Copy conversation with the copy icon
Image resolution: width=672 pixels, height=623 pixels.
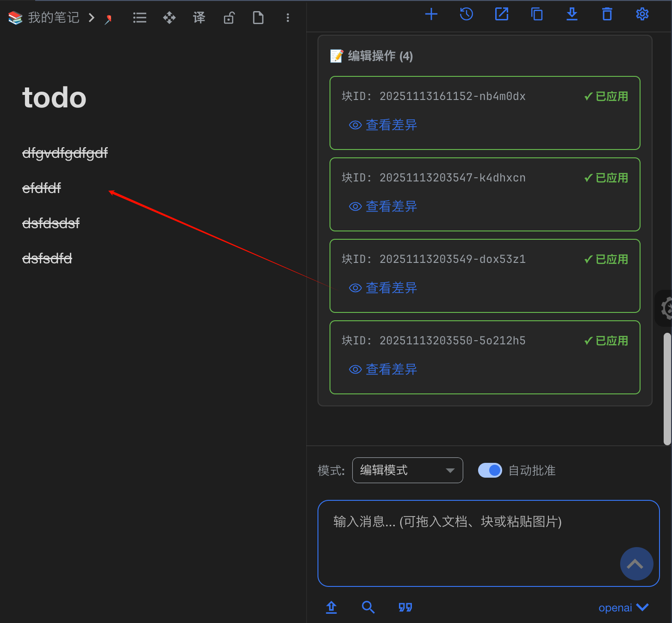(x=537, y=14)
